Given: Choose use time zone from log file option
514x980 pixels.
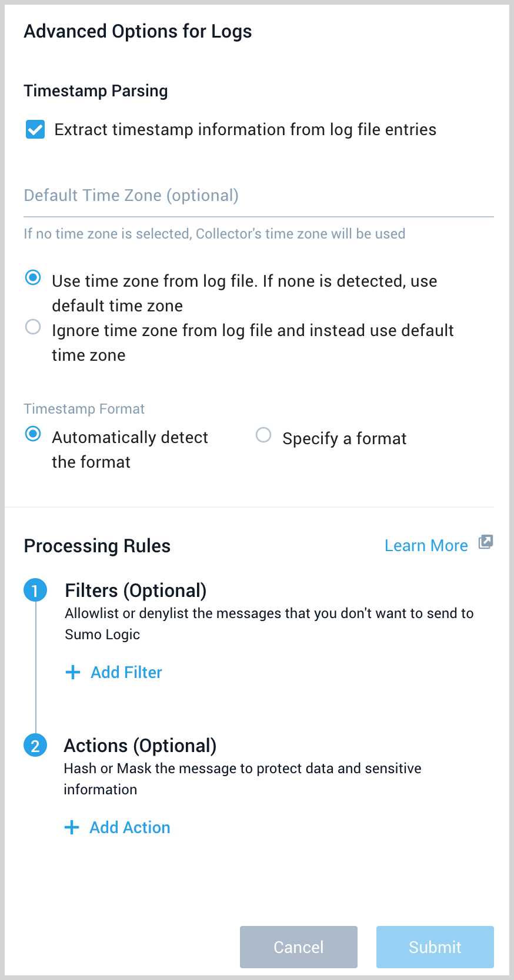Looking at the screenshot, I should [33, 277].
